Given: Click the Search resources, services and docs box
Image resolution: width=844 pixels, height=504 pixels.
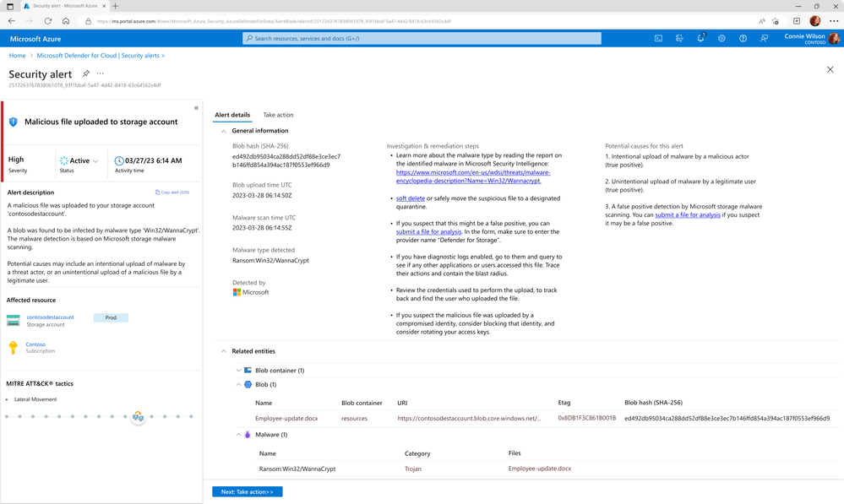Looking at the screenshot, I should (x=422, y=38).
